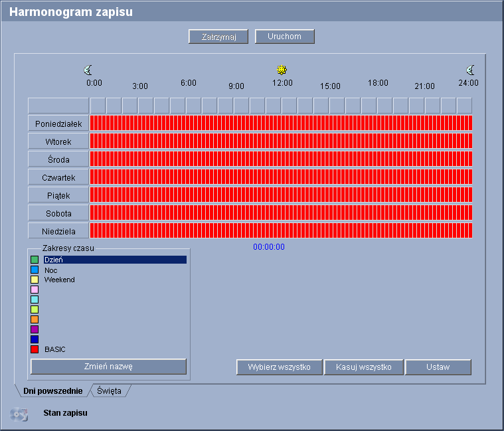Click the 15:00 time label
Image resolution: width=504 pixels, height=431 pixels.
[330, 86]
